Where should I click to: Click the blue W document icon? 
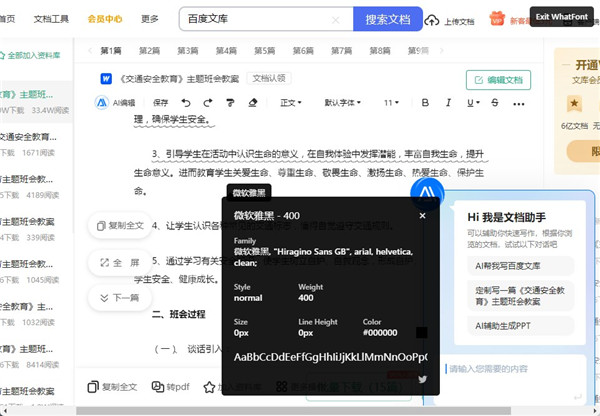[x=106, y=79]
